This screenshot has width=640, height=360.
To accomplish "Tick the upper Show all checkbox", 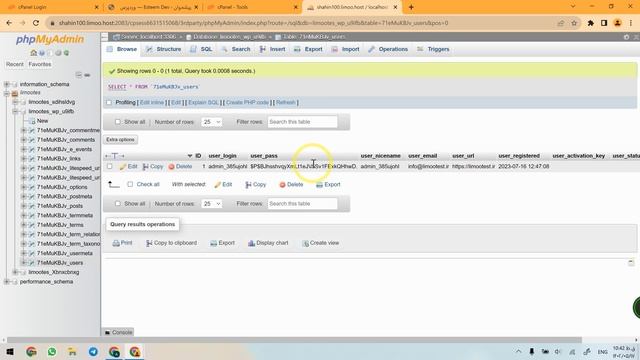I will 118,122.
